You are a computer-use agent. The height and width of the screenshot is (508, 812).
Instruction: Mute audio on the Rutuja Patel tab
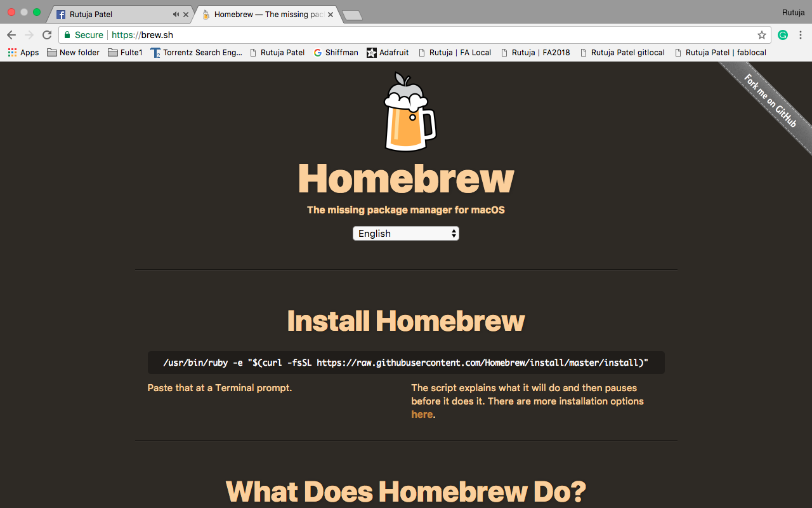tap(176, 14)
